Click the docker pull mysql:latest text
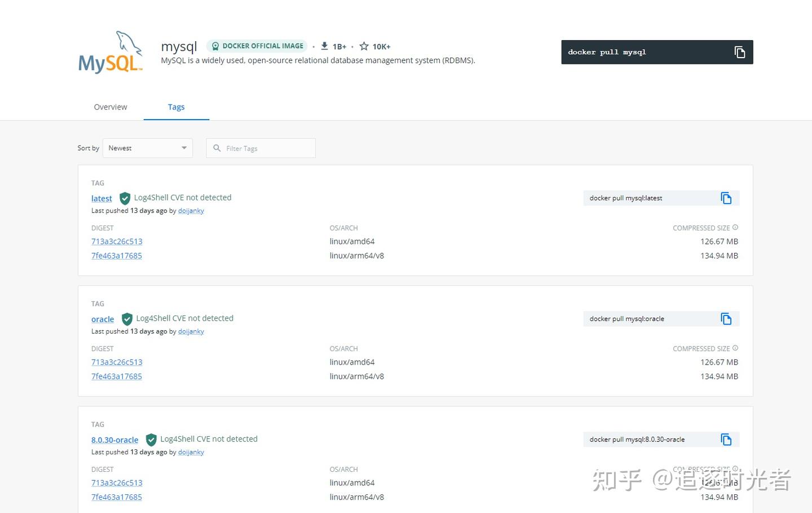 626,198
